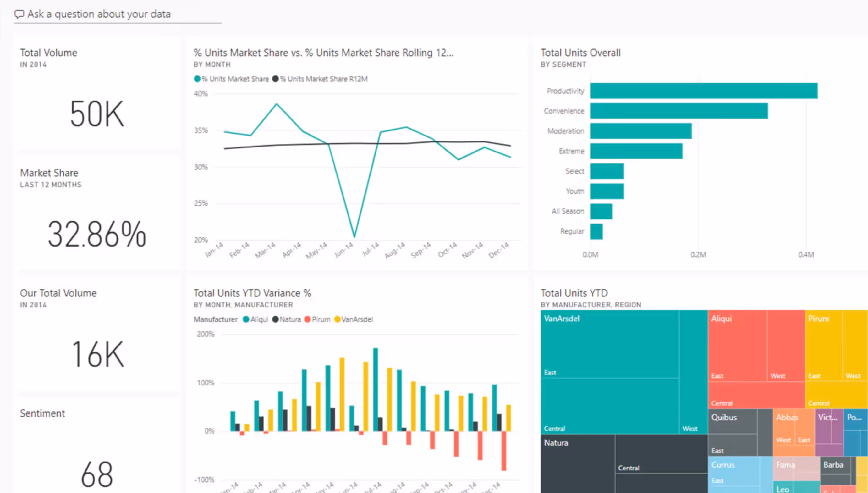Open the Total Units YTD Variance % title

[252, 293]
